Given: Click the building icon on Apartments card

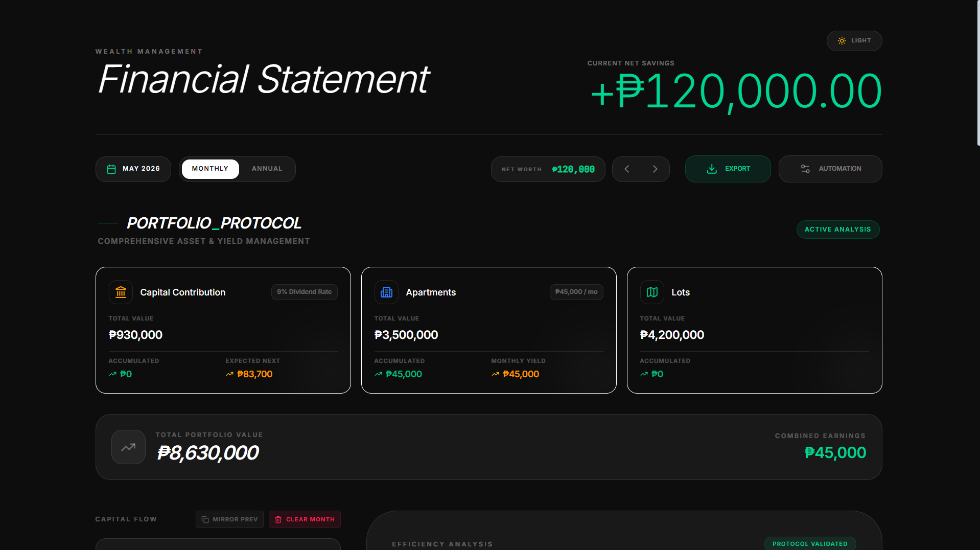Looking at the screenshot, I should (x=386, y=292).
